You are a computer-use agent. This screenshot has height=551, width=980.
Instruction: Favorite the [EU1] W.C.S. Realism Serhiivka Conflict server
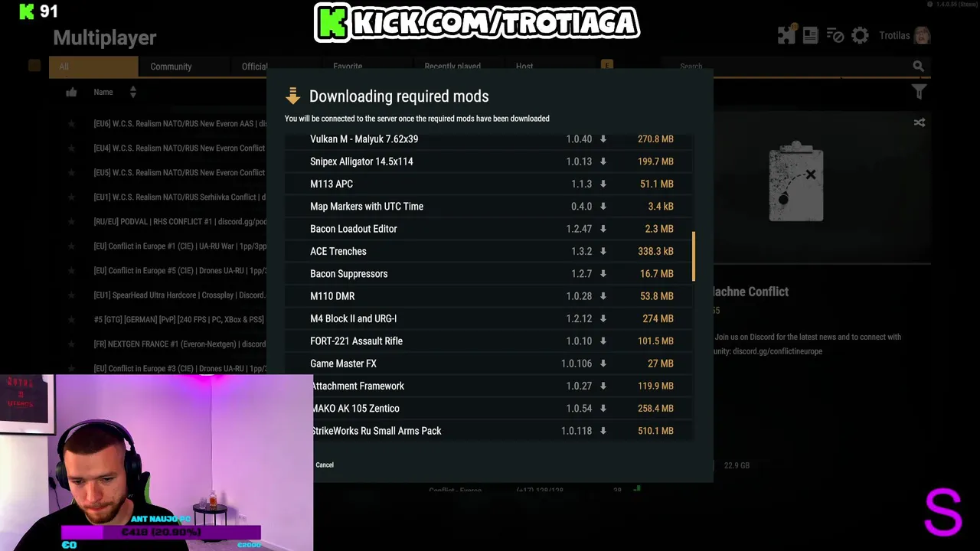pyautogui.click(x=71, y=197)
